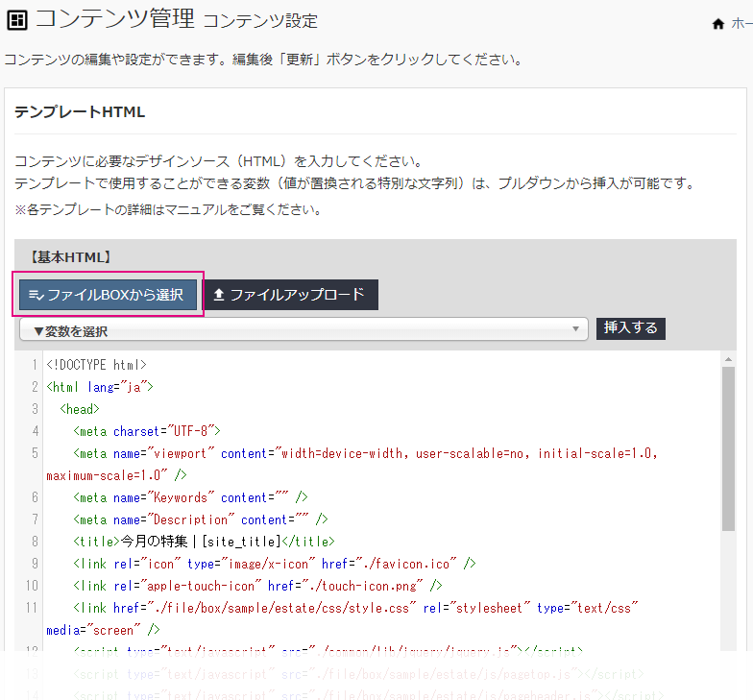Click the list-check icon on ファイルBOXから選択
Image resolution: width=753 pixels, height=700 pixels.
(36, 295)
